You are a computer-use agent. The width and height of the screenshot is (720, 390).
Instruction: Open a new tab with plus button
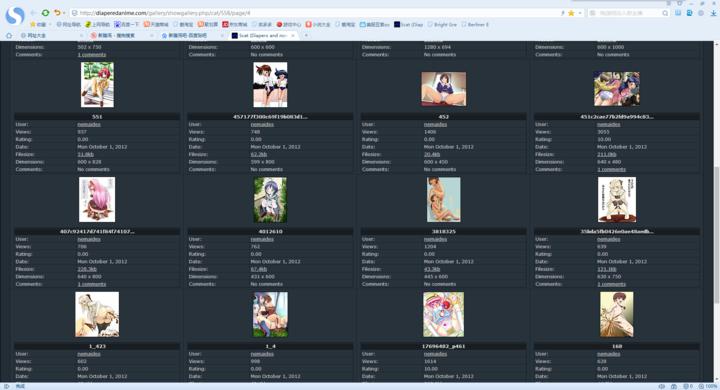[306, 35]
